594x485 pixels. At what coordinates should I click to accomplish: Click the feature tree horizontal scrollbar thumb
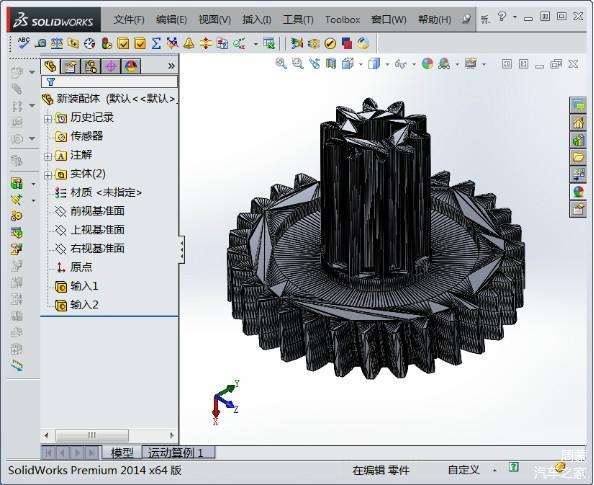coord(92,435)
